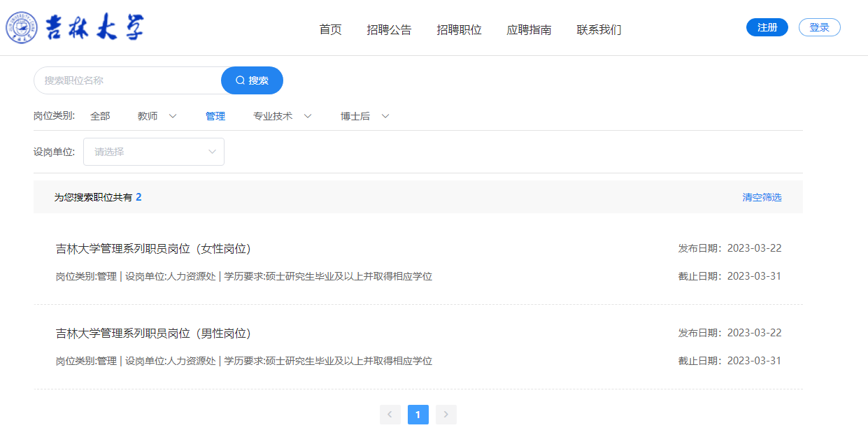Open 首页 in the navigation bar

click(x=330, y=29)
